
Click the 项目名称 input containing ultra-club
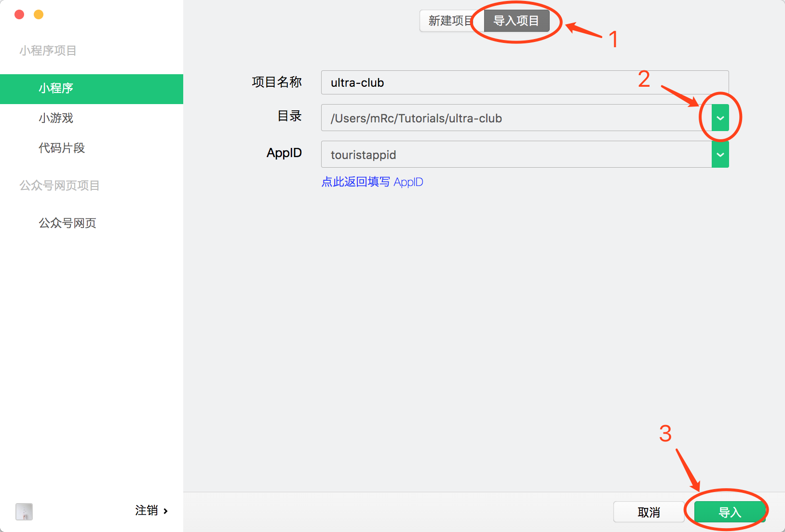point(525,82)
